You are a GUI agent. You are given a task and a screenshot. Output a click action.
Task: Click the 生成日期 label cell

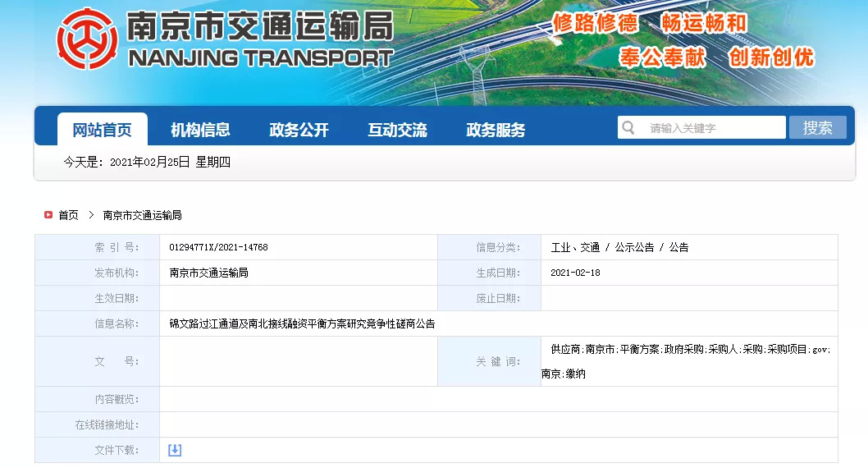point(489,273)
